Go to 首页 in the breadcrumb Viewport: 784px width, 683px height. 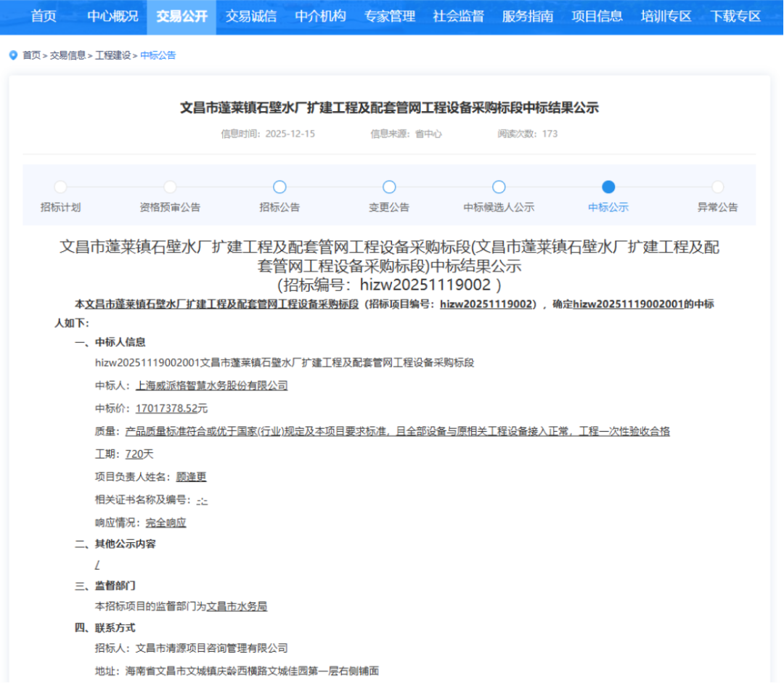tap(31, 55)
